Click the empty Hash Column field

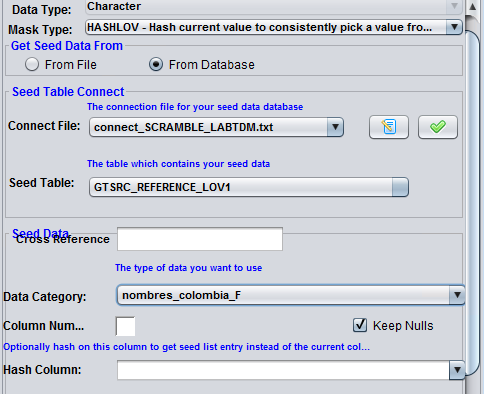[x=283, y=370]
